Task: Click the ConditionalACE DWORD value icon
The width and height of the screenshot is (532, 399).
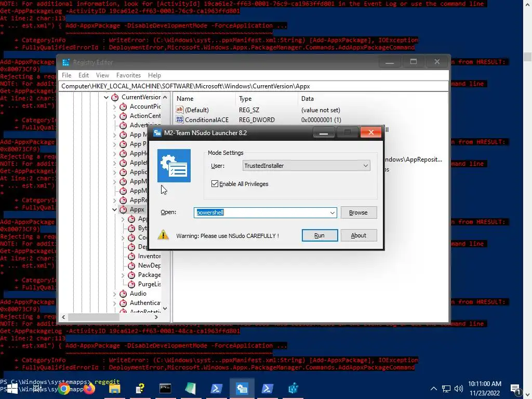Action: pos(179,119)
